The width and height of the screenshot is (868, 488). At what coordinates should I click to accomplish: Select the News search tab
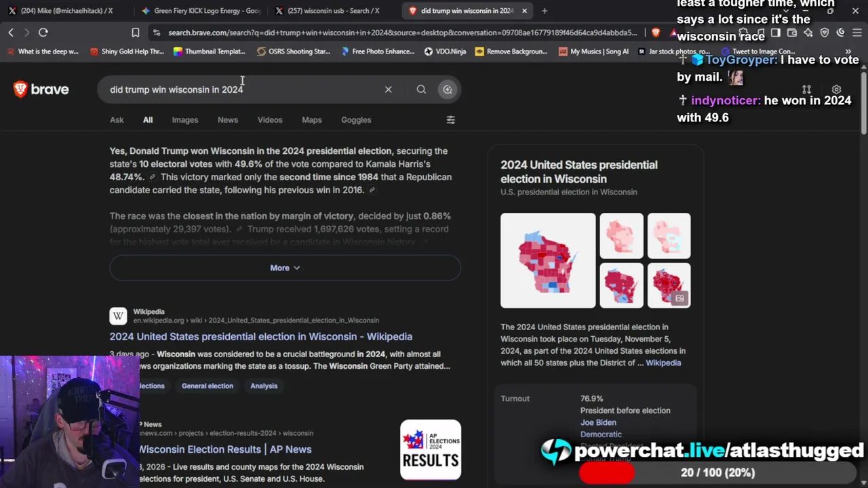[228, 120]
